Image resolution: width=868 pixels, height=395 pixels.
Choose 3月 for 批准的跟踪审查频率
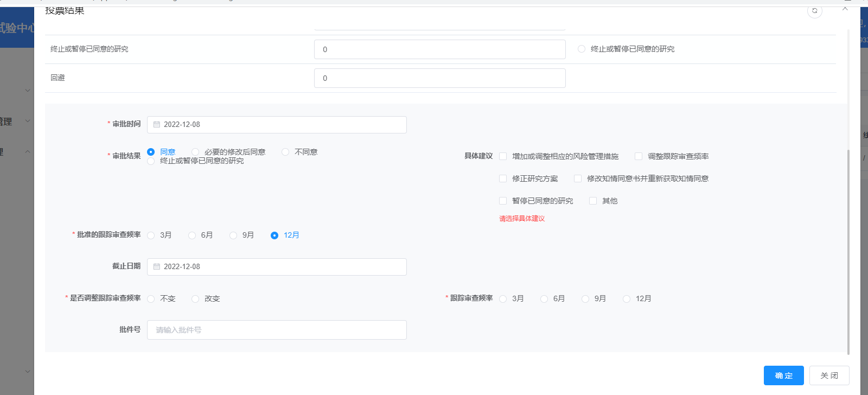coord(151,235)
